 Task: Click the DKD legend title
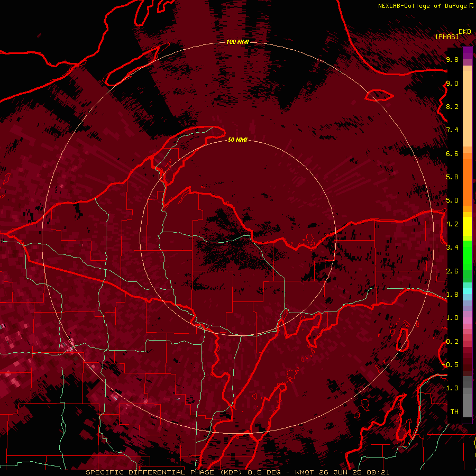coord(465,32)
